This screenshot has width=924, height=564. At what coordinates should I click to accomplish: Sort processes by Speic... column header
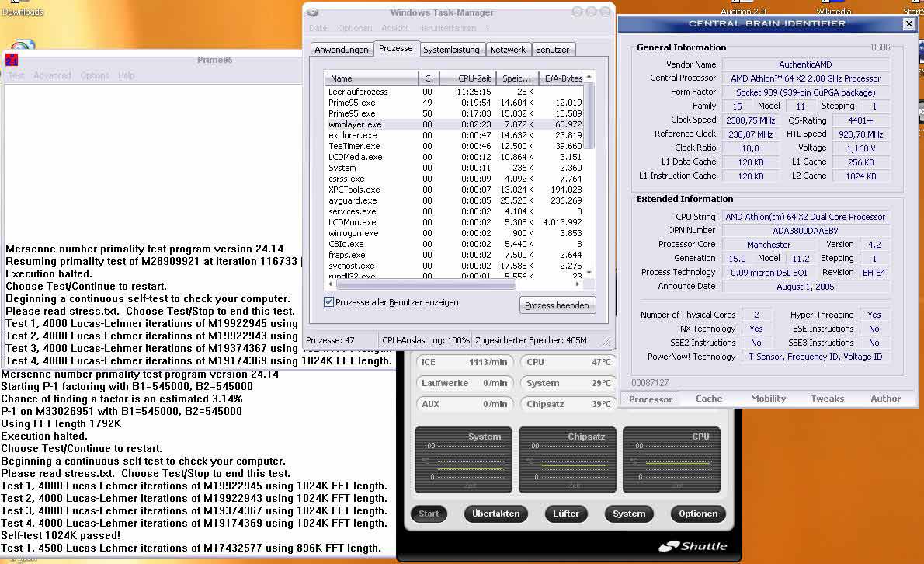[x=517, y=78]
